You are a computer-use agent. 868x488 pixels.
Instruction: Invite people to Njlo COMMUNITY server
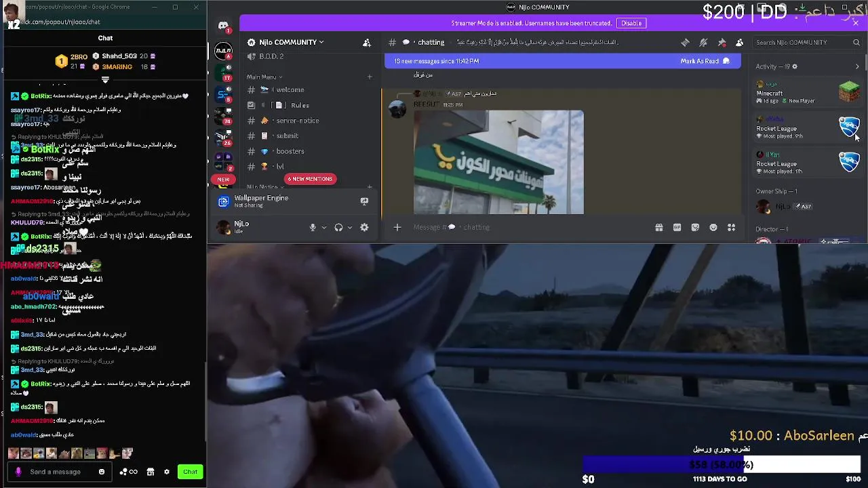coord(367,42)
